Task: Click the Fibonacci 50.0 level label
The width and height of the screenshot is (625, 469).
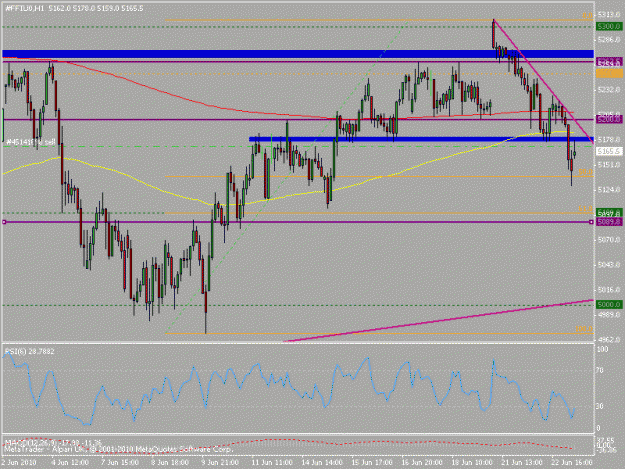Action: [586, 172]
